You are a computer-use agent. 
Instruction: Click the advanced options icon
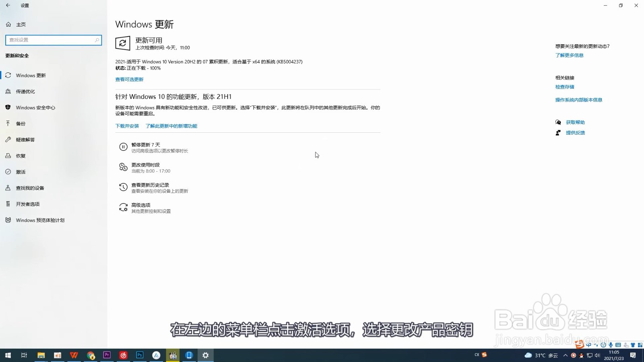pyautogui.click(x=123, y=207)
